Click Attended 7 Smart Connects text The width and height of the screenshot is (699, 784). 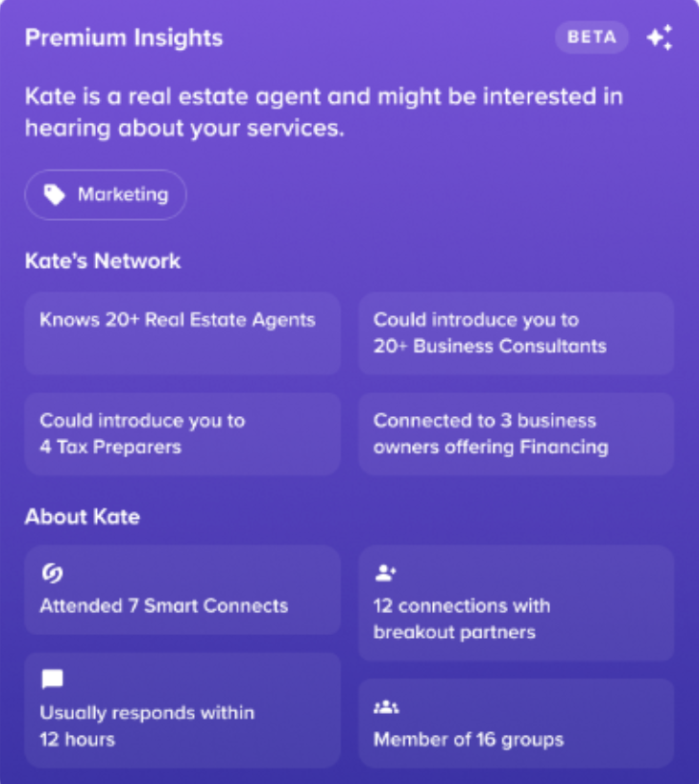pos(163,606)
